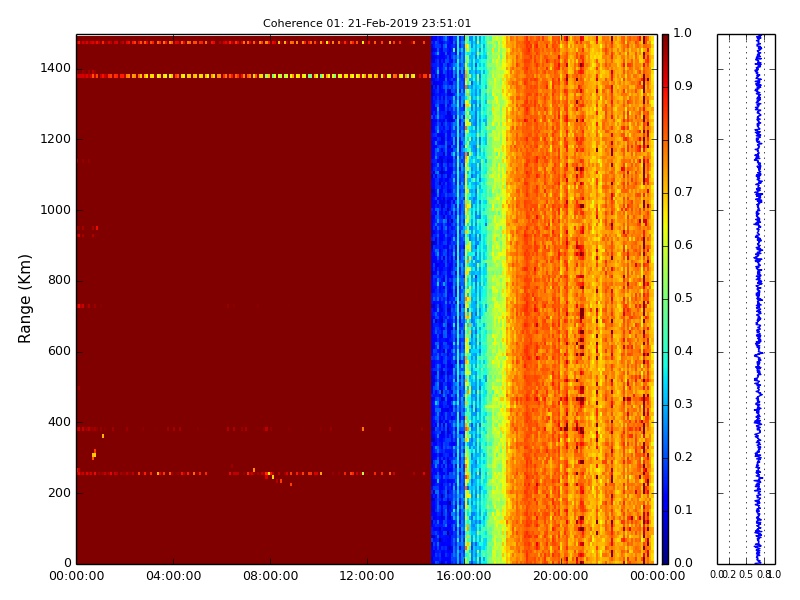Click the 200 range tick label
800x600 pixels.
pyautogui.click(x=59, y=493)
